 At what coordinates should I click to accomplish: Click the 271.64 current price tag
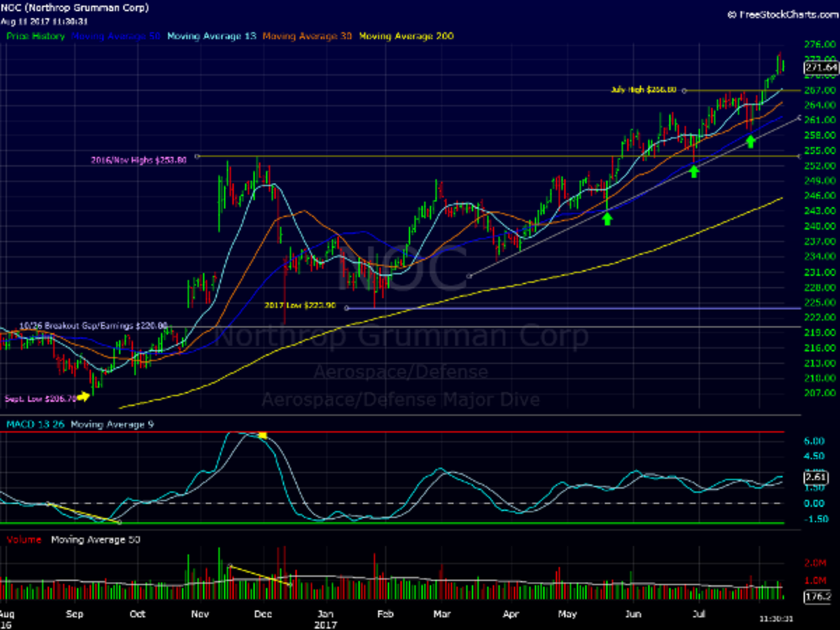pos(821,67)
